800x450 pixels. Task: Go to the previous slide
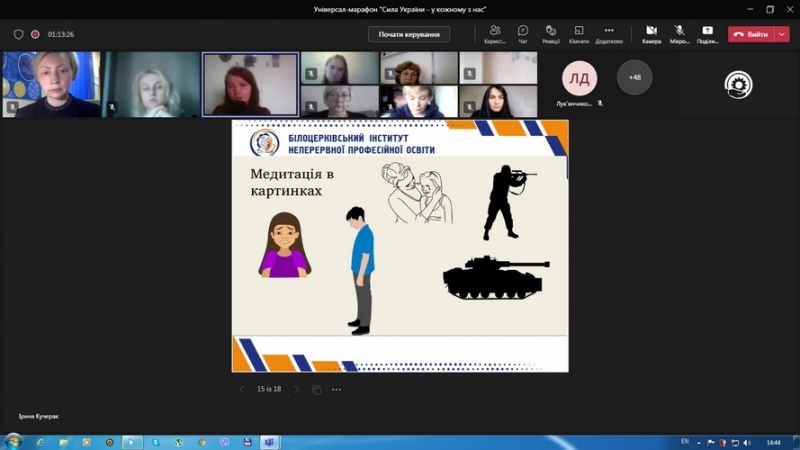coord(241,389)
